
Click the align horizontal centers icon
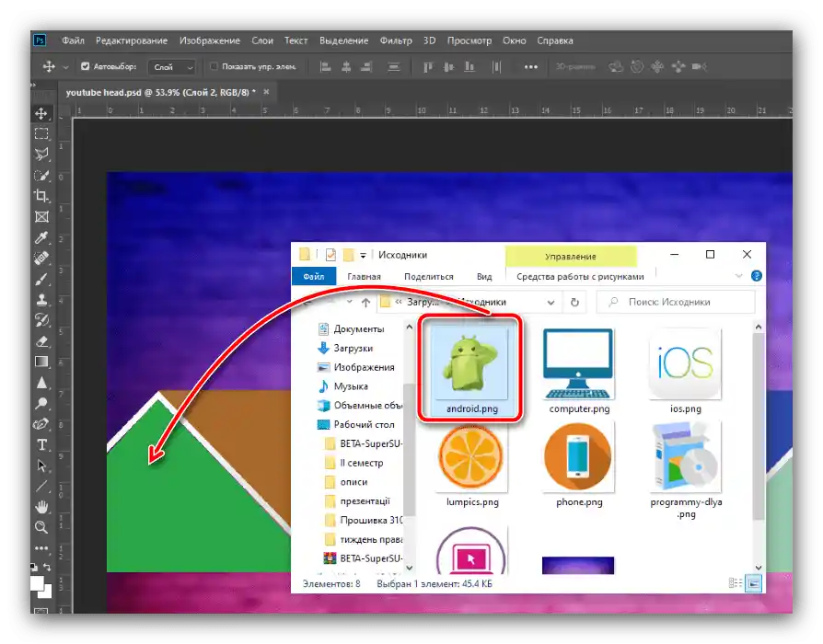click(346, 66)
